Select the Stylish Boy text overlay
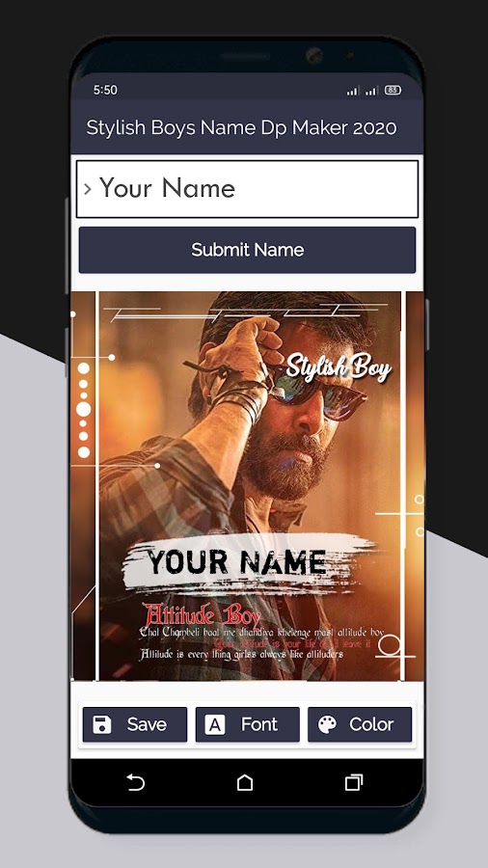Screen dimensions: 488x868 click(x=339, y=367)
